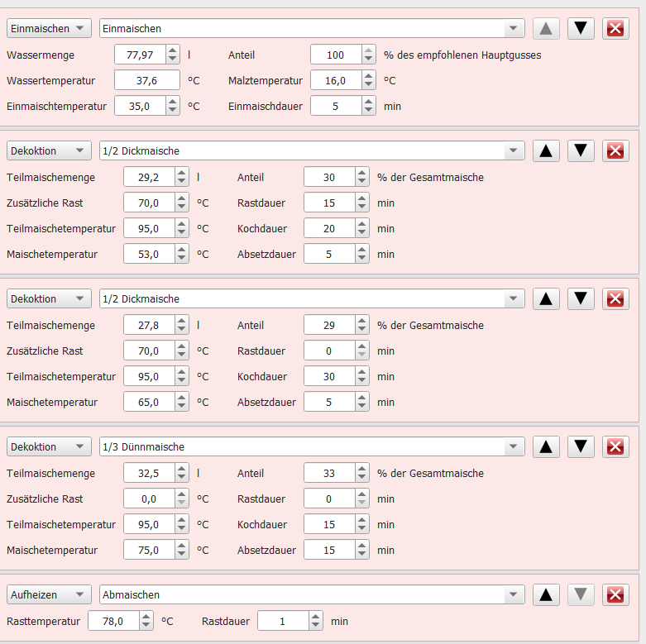
Task: Open the Aufheizen step type dropdown
Action: [48, 594]
